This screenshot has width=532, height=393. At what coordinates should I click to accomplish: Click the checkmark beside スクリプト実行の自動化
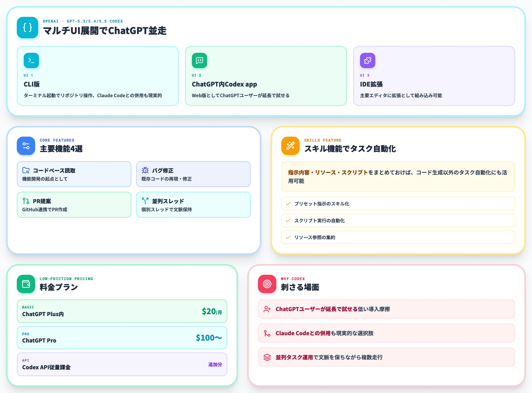(288, 221)
